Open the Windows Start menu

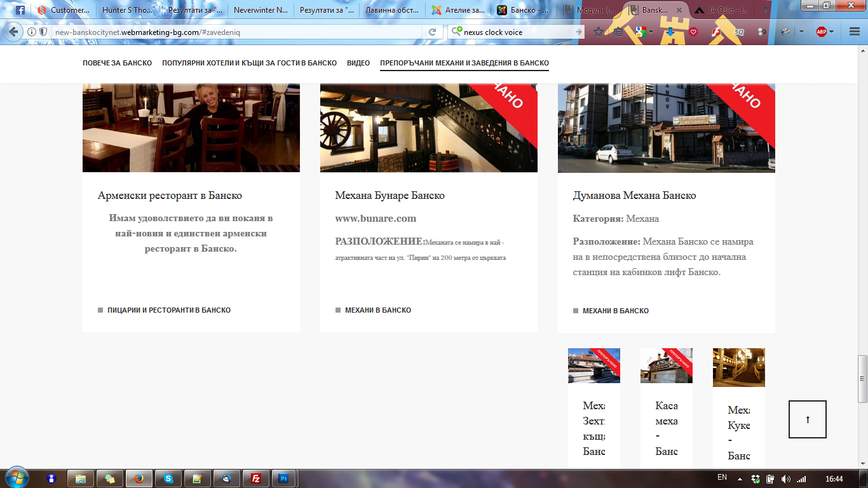(x=17, y=477)
